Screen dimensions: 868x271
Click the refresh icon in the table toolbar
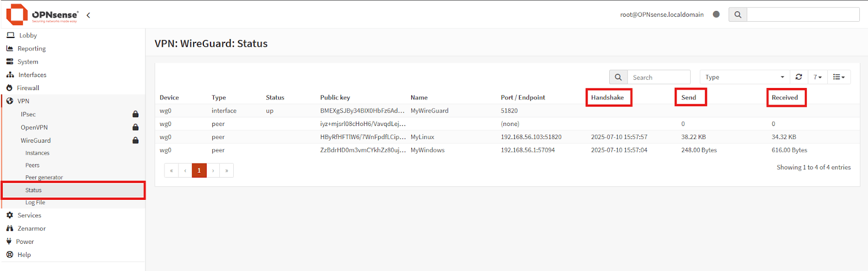pyautogui.click(x=799, y=77)
